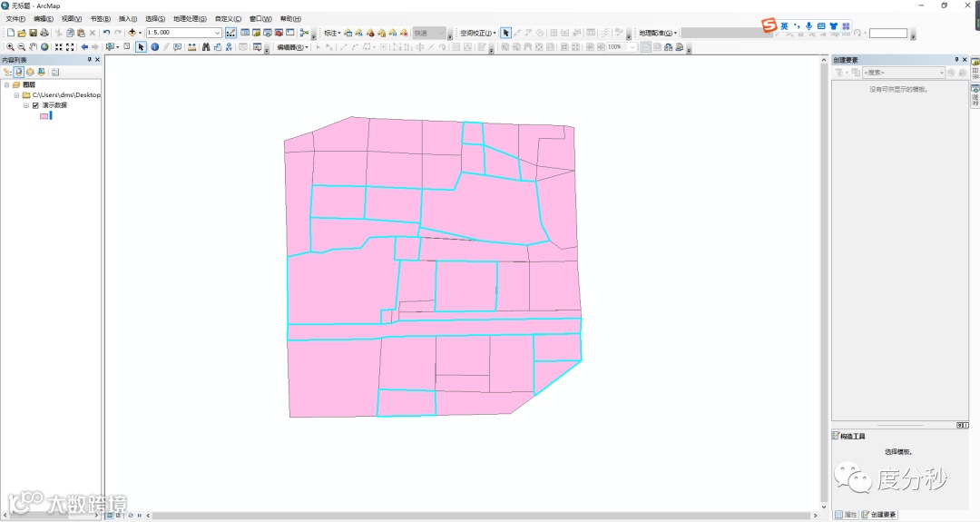The image size is (980, 522).
Task: Open the template search dropdown arrow
Action: 941,73
